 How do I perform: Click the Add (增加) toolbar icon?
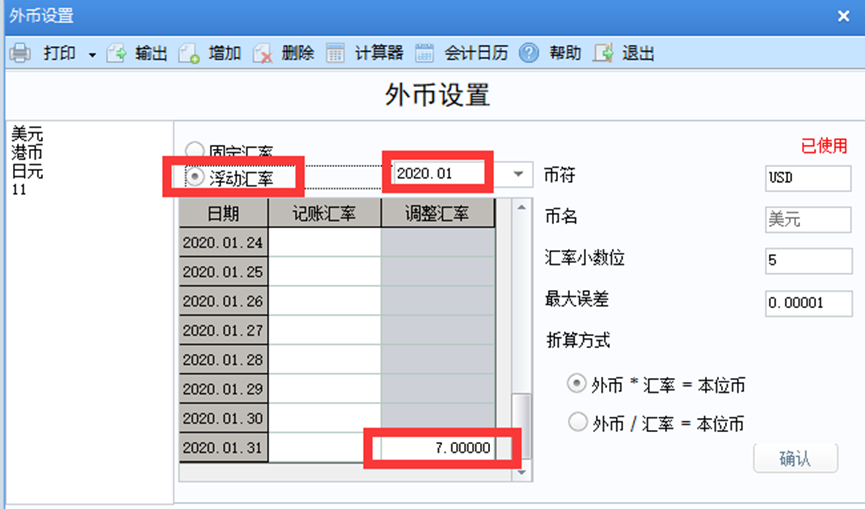click(x=190, y=53)
